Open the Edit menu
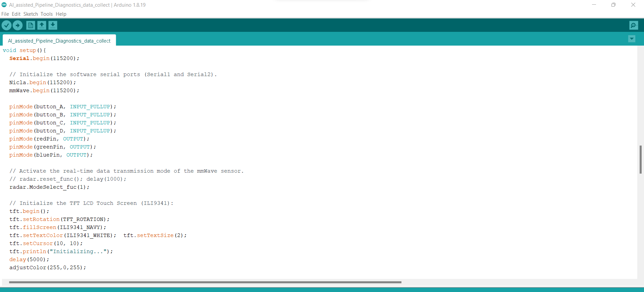 pos(16,14)
